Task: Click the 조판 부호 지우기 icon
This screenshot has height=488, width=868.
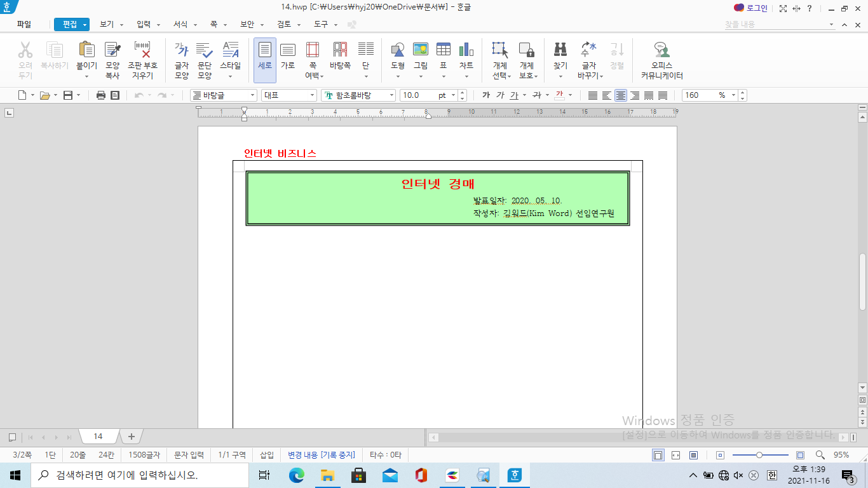Action: click(x=142, y=50)
